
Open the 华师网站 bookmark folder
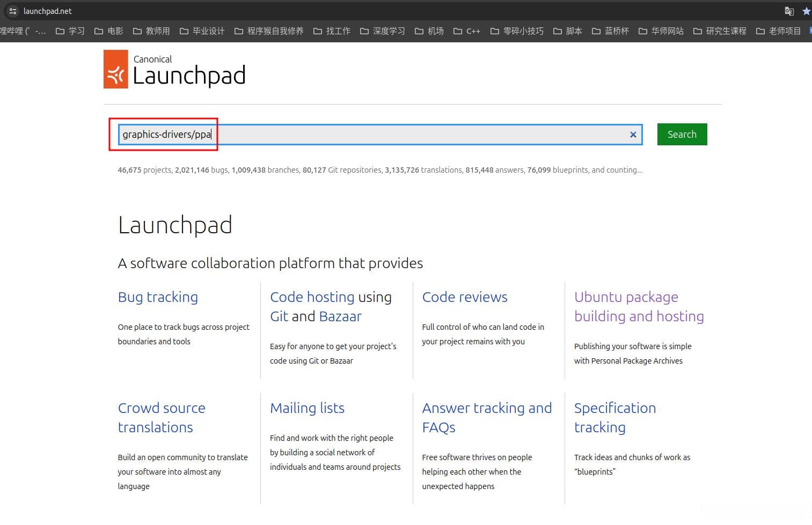661,31
